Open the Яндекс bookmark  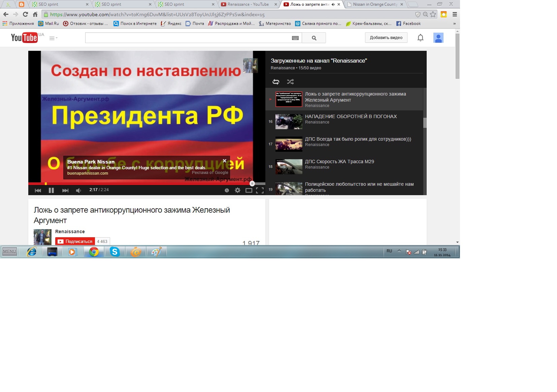click(x=171, y=24)
